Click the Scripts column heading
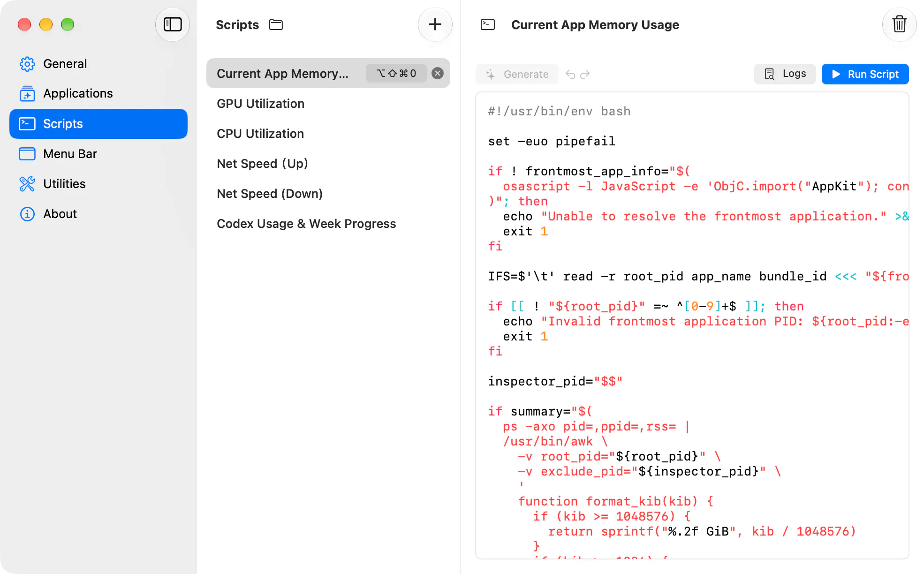The width and height of the screenshot is (924, 574). tap(237, 24)
